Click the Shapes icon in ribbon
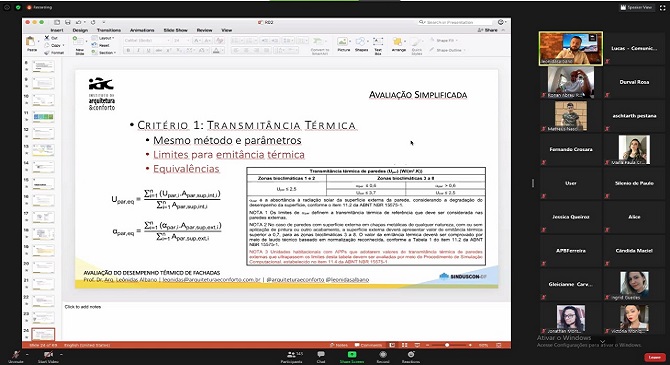 (x=361, y=44)
